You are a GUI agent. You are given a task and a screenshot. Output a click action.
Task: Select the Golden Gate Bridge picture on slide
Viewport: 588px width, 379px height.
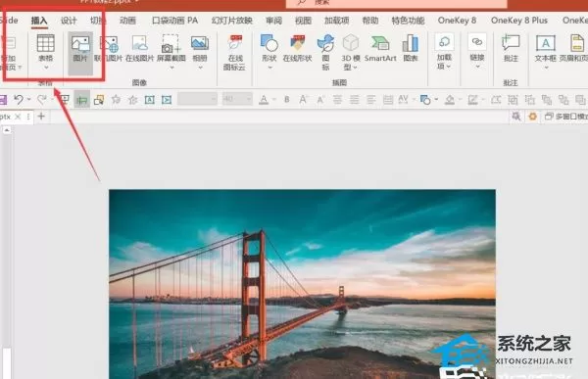point(302,284)
